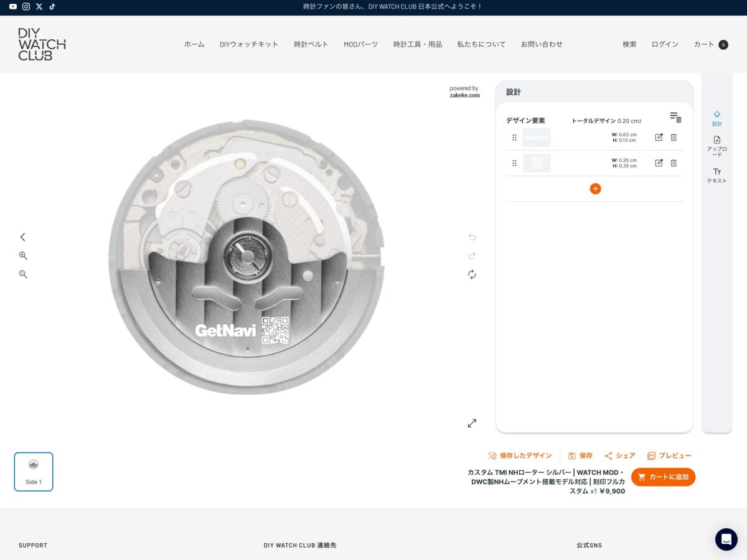Click the プレビュー preview button
The width and height of the screenshot is (747, 560).
click(x=669, y=455)
